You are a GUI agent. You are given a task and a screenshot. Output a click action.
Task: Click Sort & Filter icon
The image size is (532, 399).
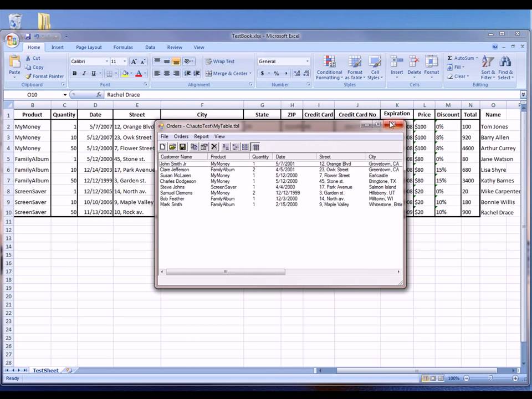point(488,62)
